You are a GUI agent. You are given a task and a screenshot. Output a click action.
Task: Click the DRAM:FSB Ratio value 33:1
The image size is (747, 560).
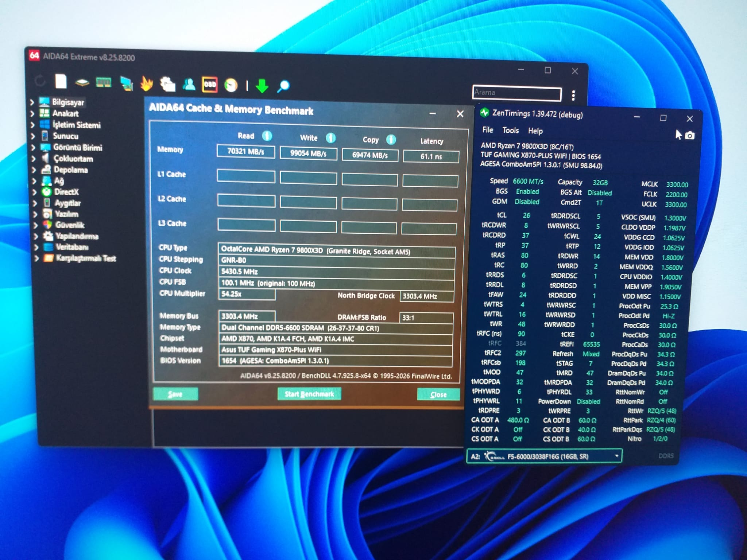[426, 318]
